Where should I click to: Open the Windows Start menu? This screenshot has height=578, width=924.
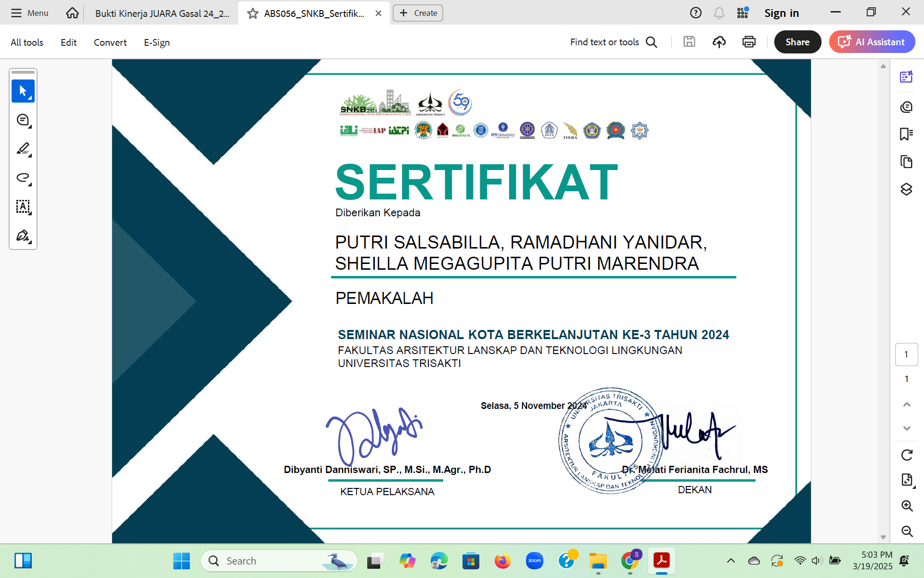[x=181, y=561]
